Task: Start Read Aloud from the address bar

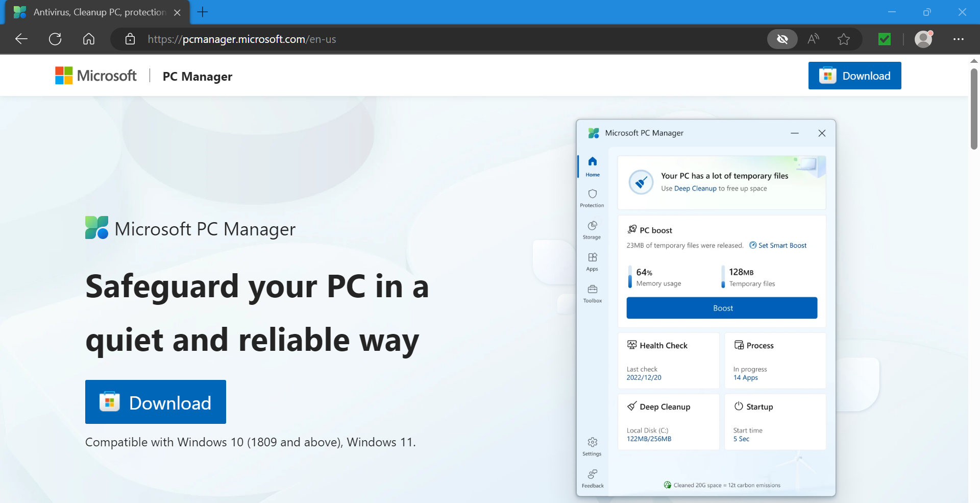Action: 814,39
